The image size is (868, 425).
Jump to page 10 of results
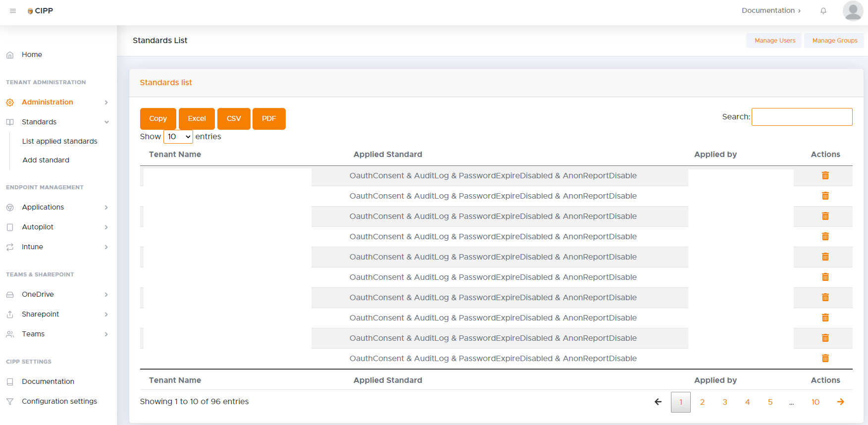(815, 402)
